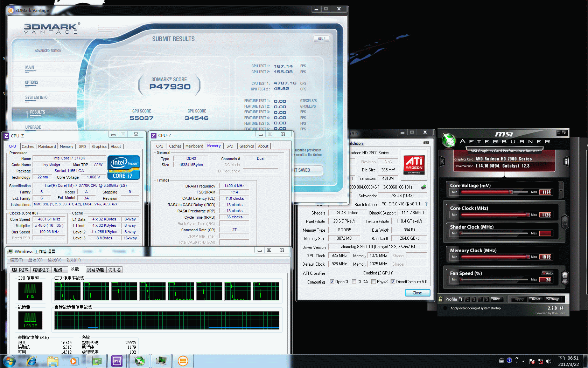Toggle apply overclocking at system startup
The height and width of the screenshot is (368, 588).
445,308
